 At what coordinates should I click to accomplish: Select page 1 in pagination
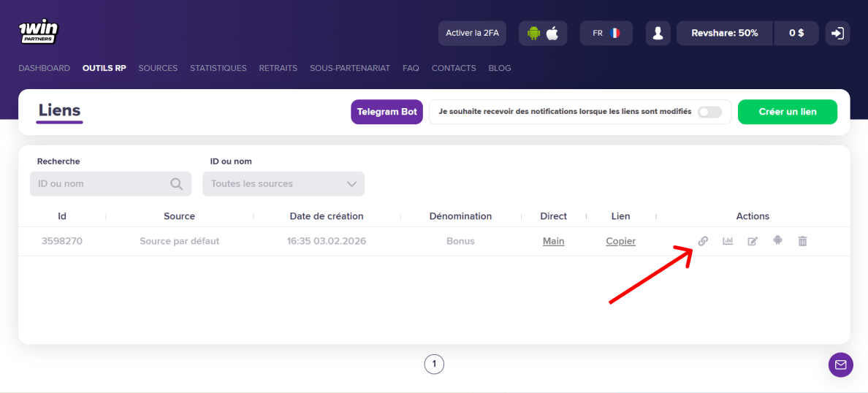click(x=434, y=364)
